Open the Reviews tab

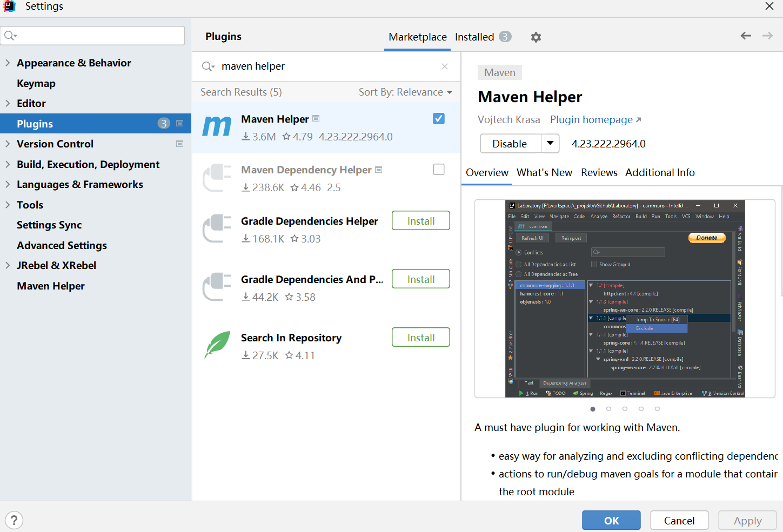pyautogui.click(x=599, y=173)
